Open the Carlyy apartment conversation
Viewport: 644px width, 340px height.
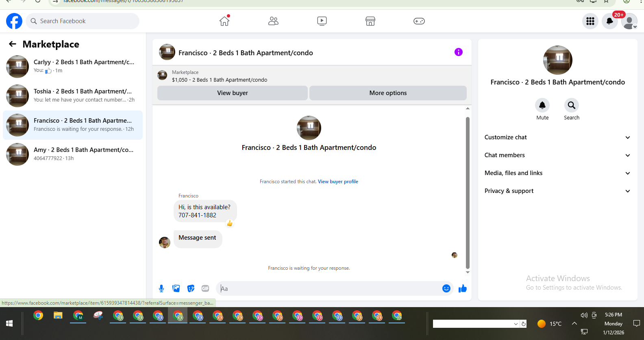[73, 67]
